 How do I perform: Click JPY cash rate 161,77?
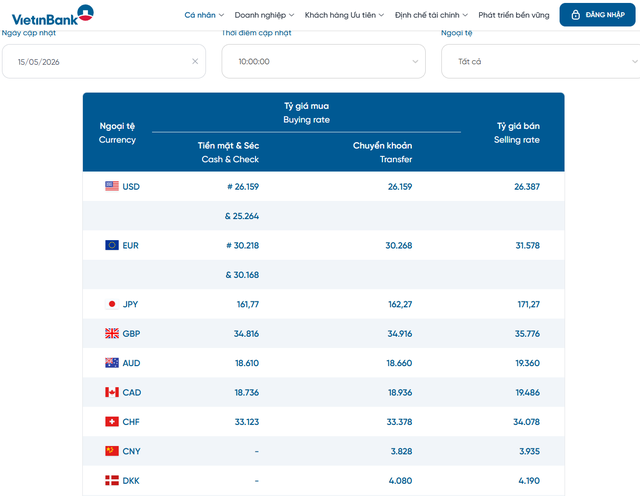(248, 304)
